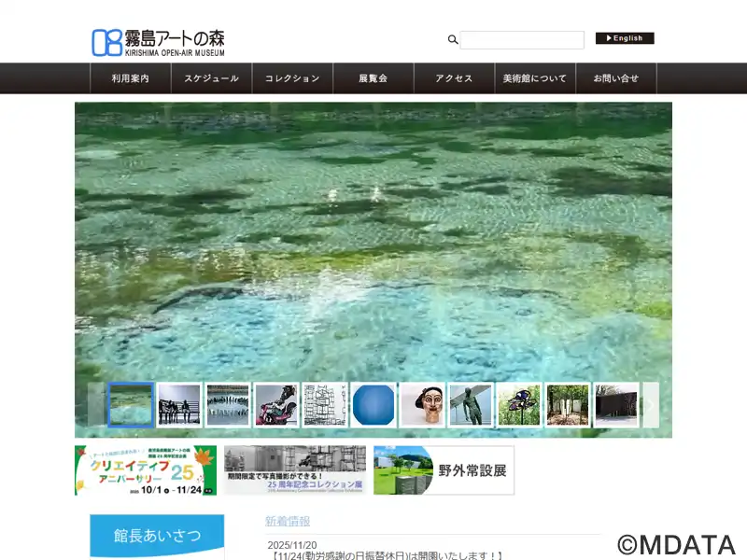The width and height of the screenshot is (747, 560).
Task: Open the スケジュール menu item
Action: [x=212, y=78]
